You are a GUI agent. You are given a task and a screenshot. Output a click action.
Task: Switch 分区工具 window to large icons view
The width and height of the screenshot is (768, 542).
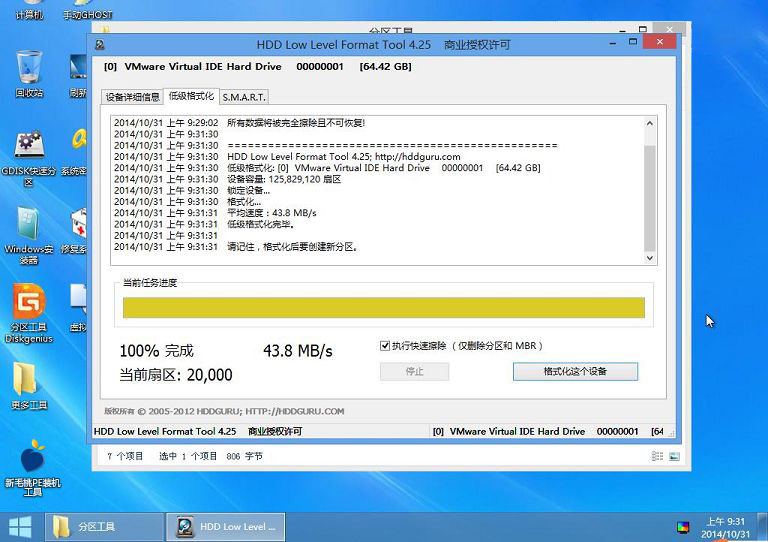[674, 456]
